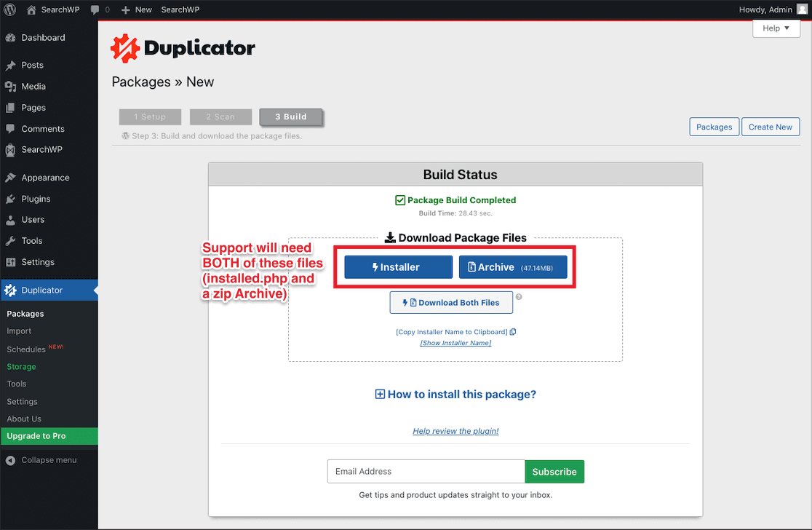Download the Installer file
The width and height of the screenshot is (812, 530).
click(398, 267)
